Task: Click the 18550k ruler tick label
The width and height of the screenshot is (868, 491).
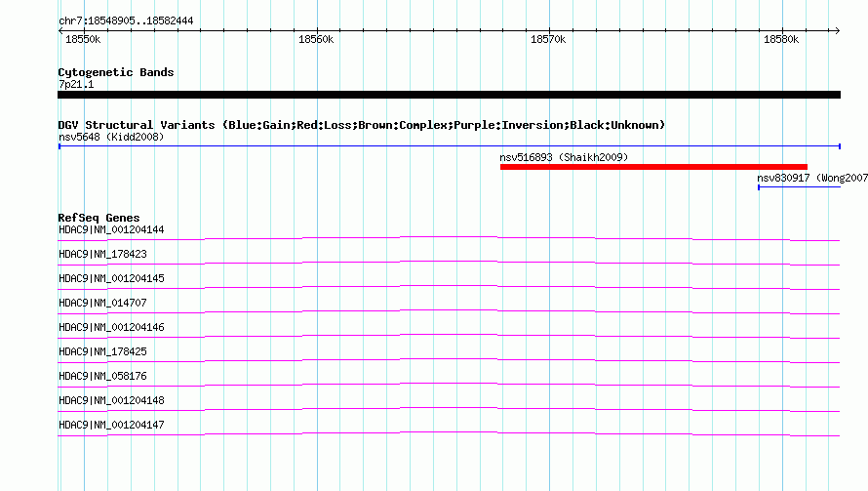Action: (83, 39)
